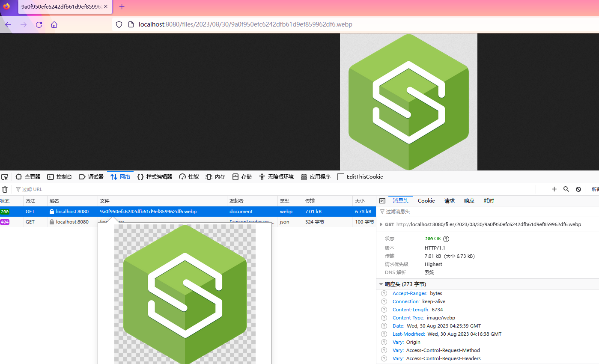This screenshot has height=364, width=599.
Task: Sort by Domain (域名) column header
Action: point(72,201)
